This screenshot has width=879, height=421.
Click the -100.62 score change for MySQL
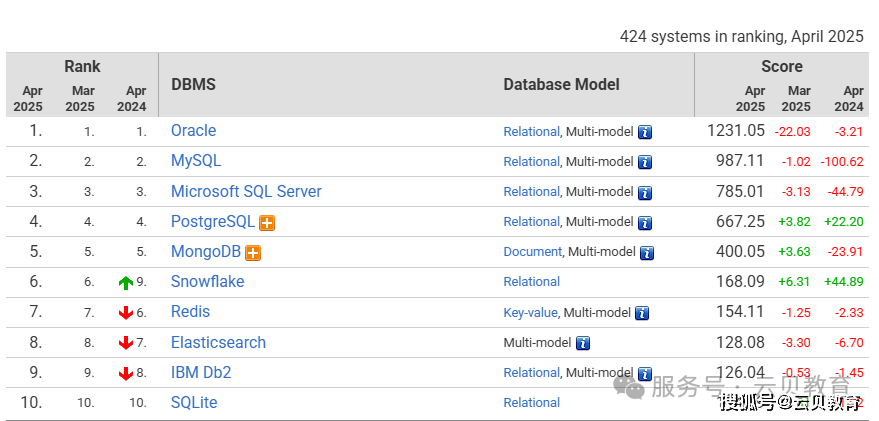(842, 162)
